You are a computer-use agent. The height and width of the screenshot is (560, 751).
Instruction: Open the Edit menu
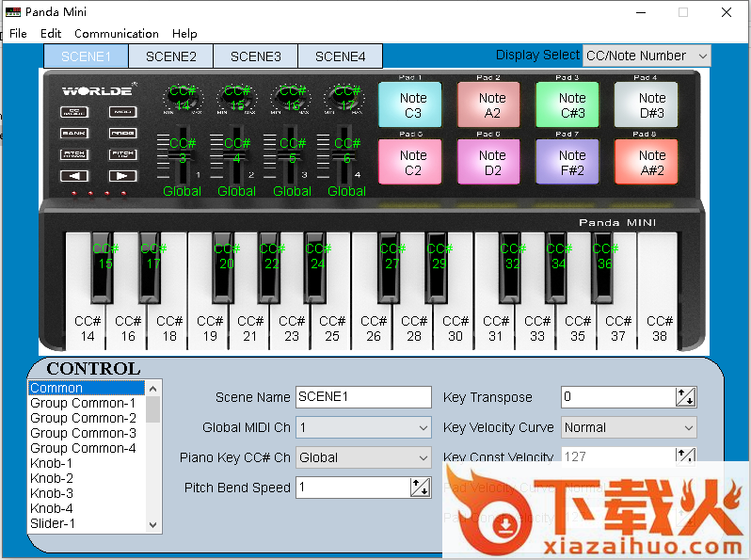pyautogui.click(x=51, y=34)
